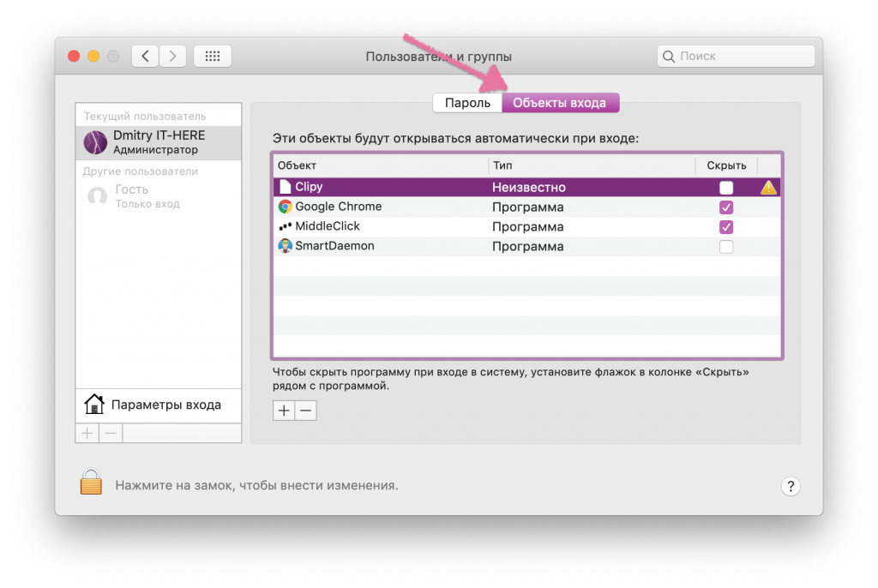Image resolution: width=878 pixels, height=588 pixels.
Task: Show all preferences with grid button
Action: tap(213, 56)
